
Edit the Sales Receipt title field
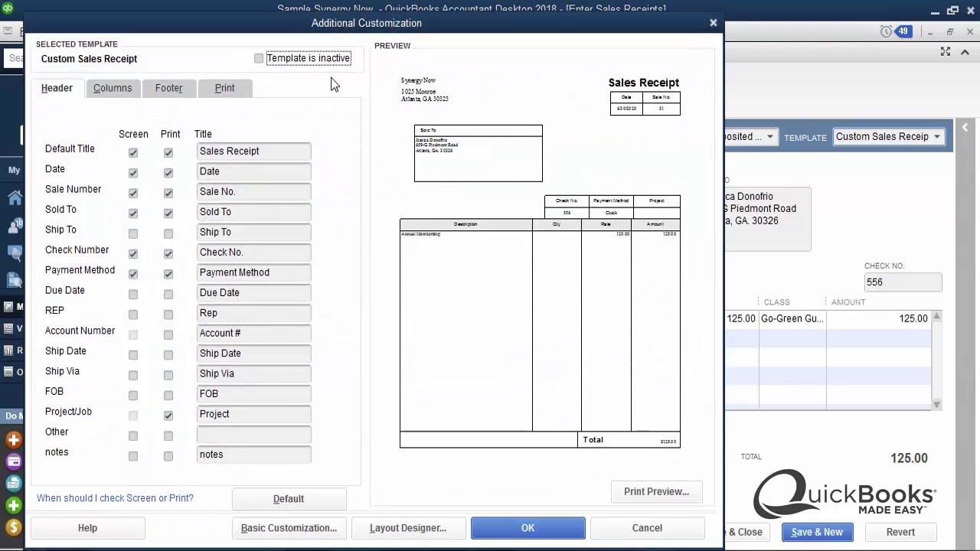[253, 152]
